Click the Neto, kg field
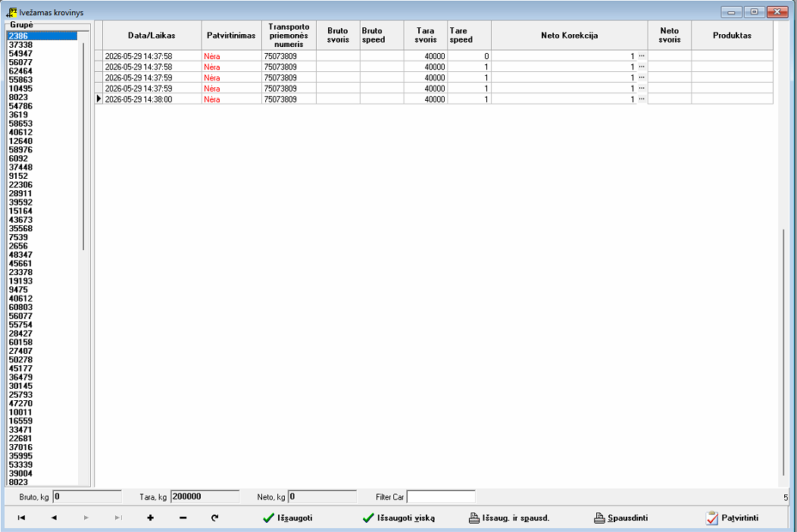Image resolution: width=797 pixels, height=532 pixels. (x=322, y=497)
